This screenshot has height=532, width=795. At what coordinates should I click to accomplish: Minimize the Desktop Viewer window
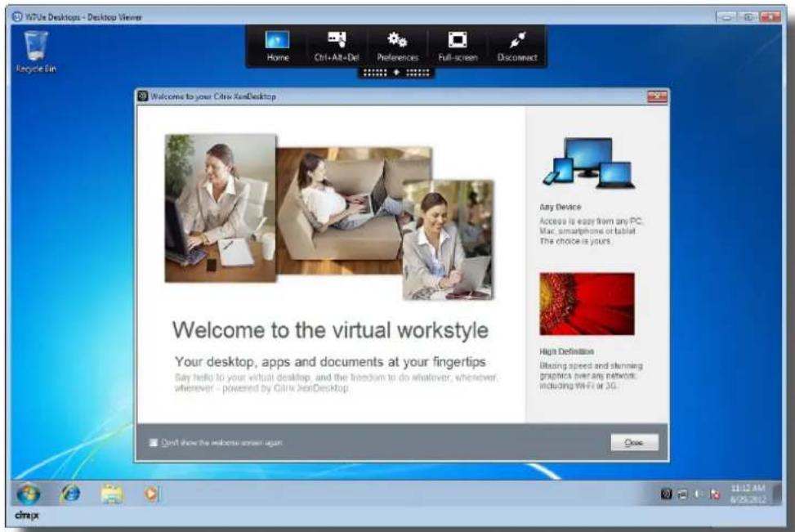click(x=726, y=16)
